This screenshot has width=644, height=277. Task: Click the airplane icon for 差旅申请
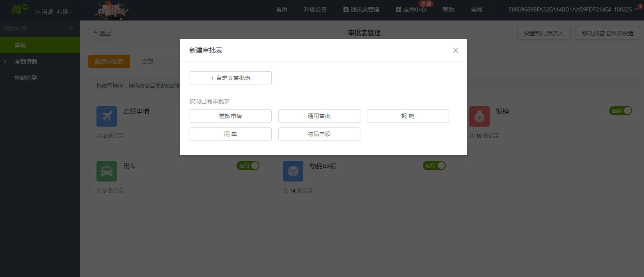(x=107, y=116)
